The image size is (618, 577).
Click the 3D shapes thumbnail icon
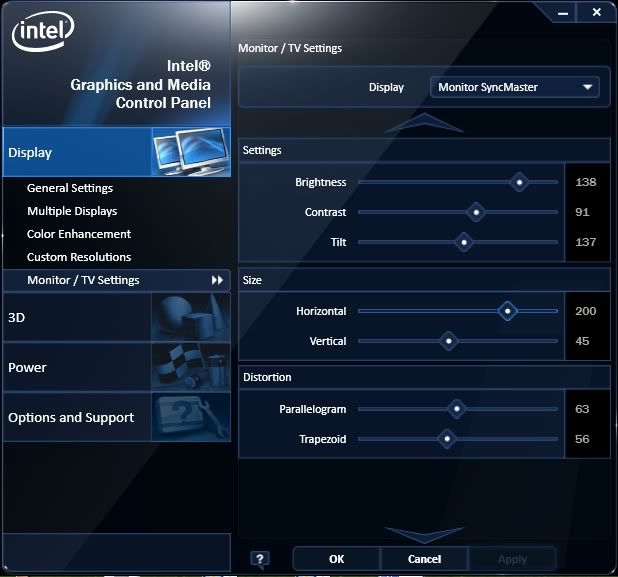191,317
